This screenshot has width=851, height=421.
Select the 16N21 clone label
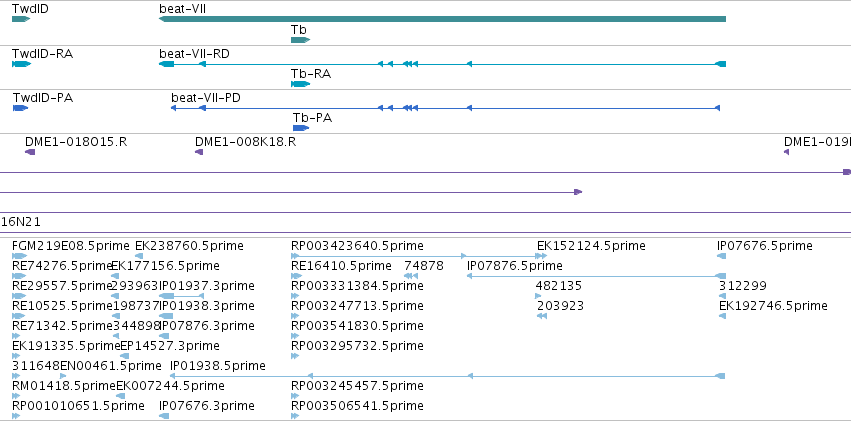(21, 222)
